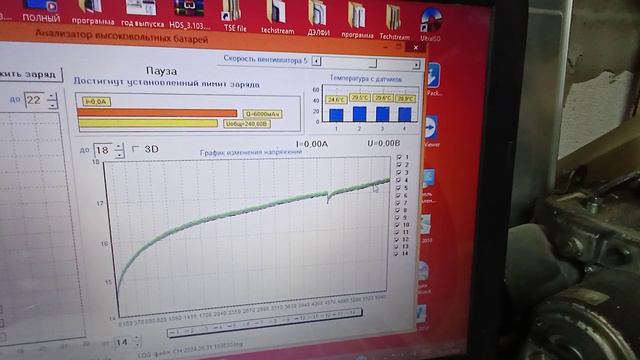
Task: Click the 'до 18' upper limit input
Action: (104, 150)
